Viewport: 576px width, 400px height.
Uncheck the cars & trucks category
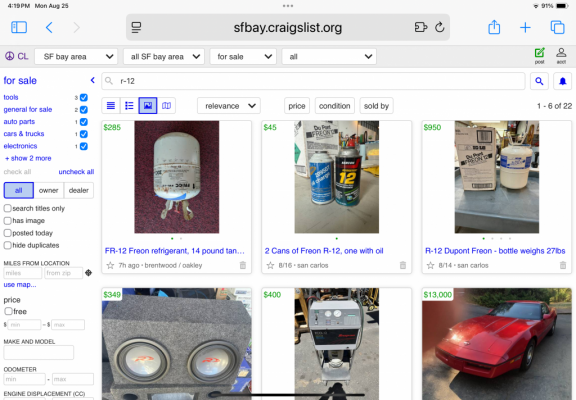click(x=84, y=134)
